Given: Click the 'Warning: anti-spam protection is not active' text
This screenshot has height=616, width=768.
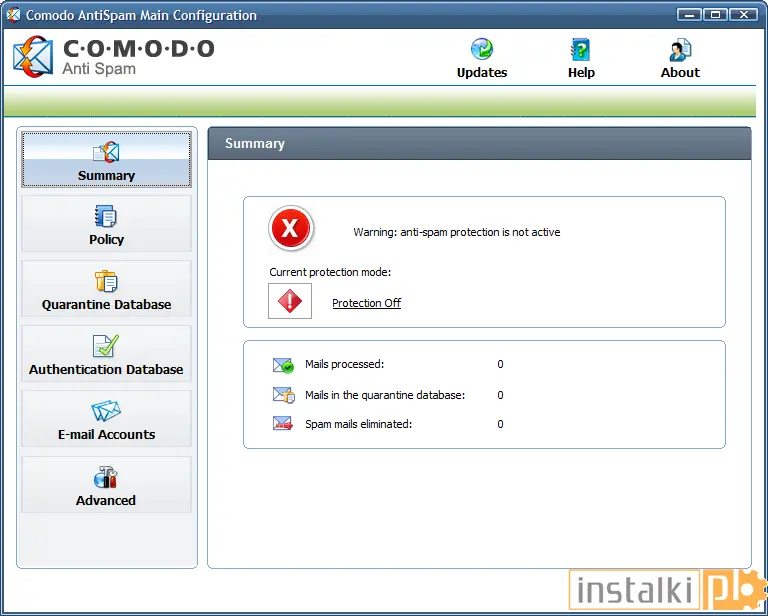Looking at the screenshot, I should pyautogui.click(x=457, y=232).
